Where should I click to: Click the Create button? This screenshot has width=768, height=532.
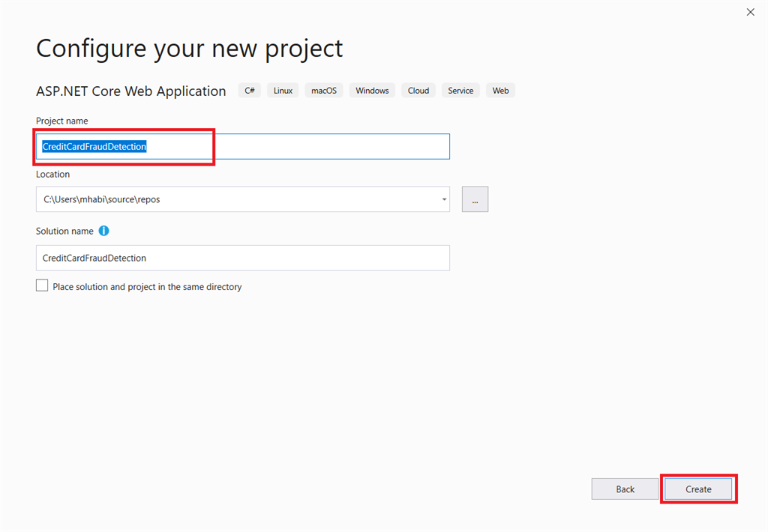[698, 489]
